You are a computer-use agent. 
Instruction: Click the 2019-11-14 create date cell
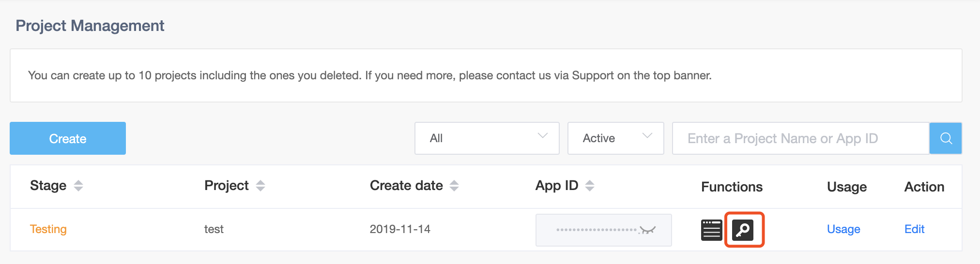(400, 229)
